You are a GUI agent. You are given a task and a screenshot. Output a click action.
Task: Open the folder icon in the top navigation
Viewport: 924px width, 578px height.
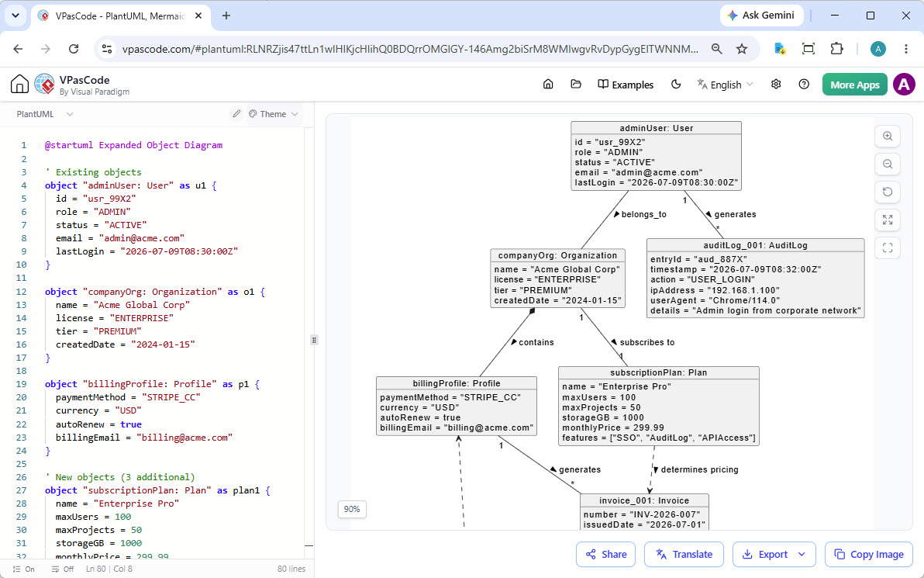[576, 85]
